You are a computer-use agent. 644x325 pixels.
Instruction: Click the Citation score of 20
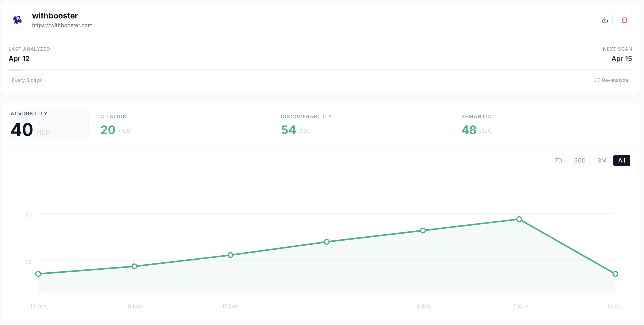[x=107, y=130]
